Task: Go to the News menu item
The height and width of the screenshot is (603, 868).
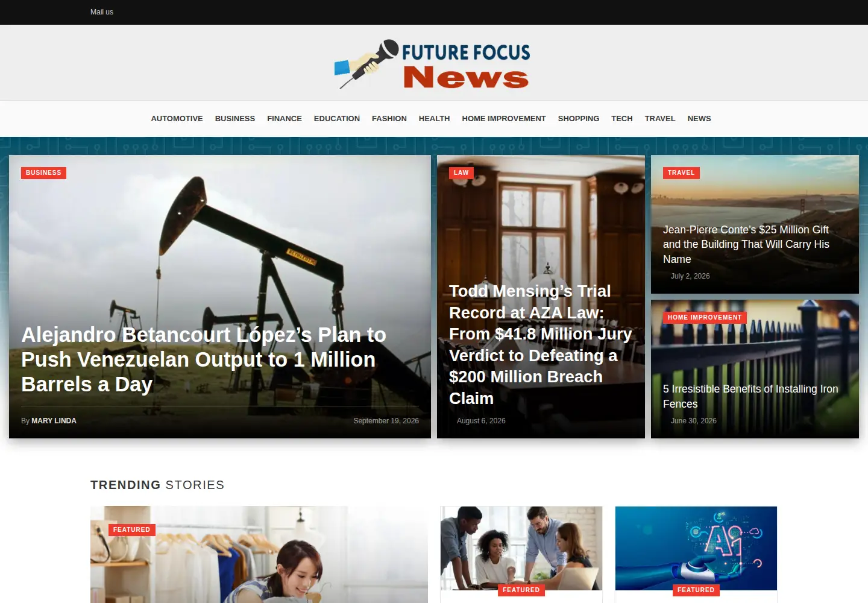Action: pyautogui.click(x=699, y=119)
